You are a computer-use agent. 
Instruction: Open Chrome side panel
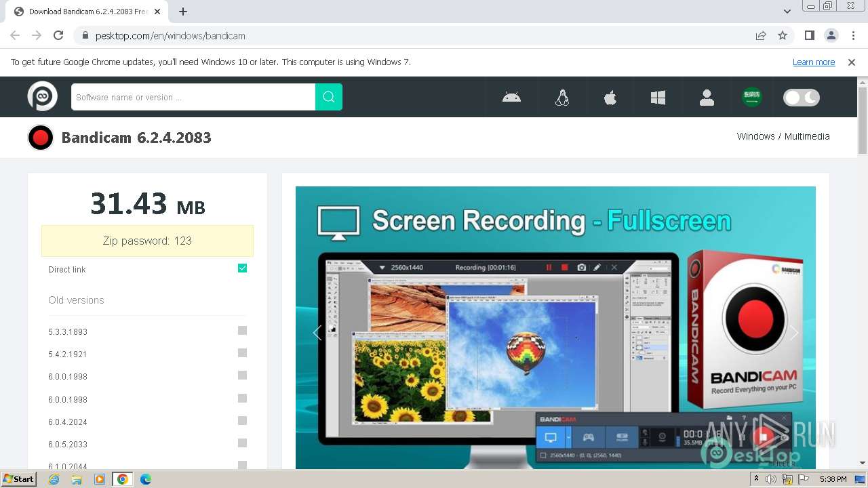(x=809, y=35)
